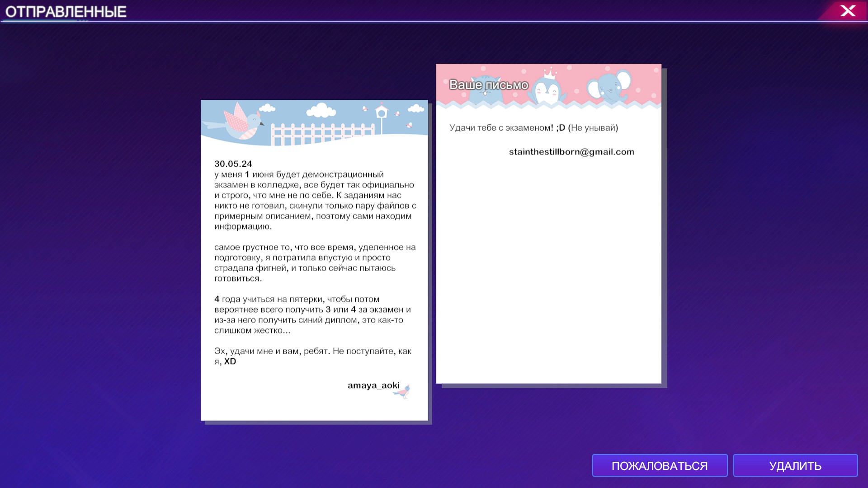Click the blue elephant illustration
The image size is (868, 488).
609,86
